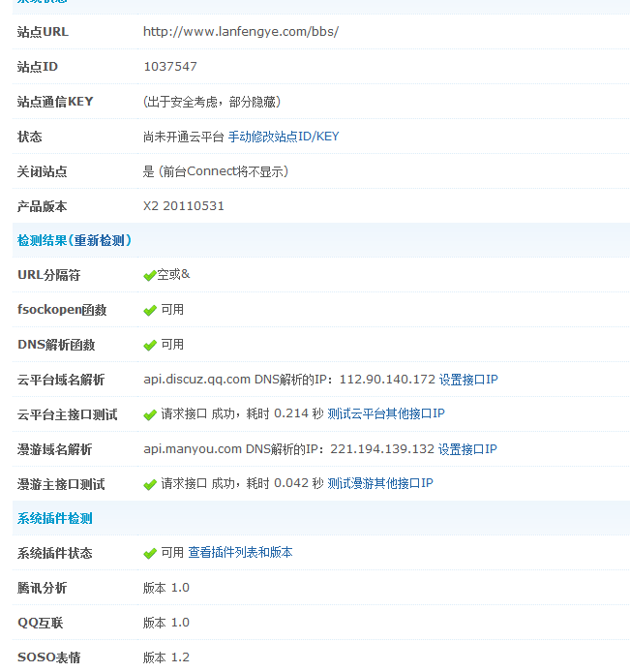Open 手动修改站点ID/KEY link
630x672 pixels.
[284, 137]
